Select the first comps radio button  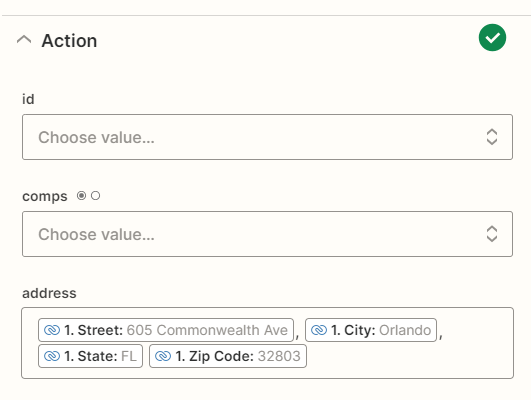[81, 195]
